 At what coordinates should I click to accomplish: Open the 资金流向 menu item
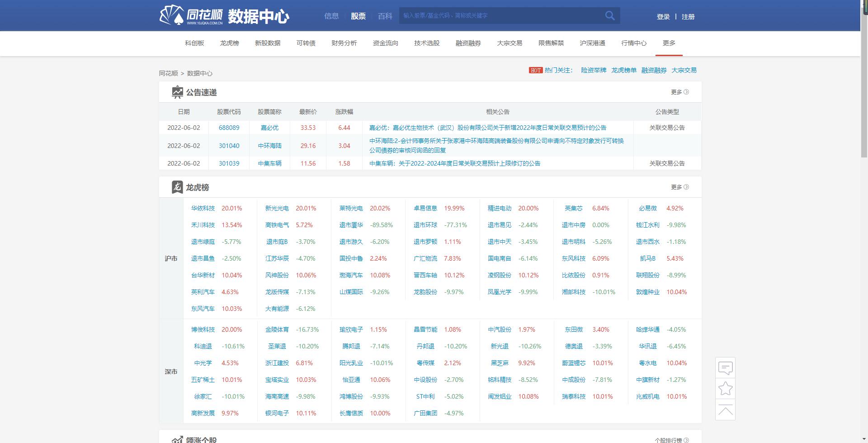pos(386,43)
